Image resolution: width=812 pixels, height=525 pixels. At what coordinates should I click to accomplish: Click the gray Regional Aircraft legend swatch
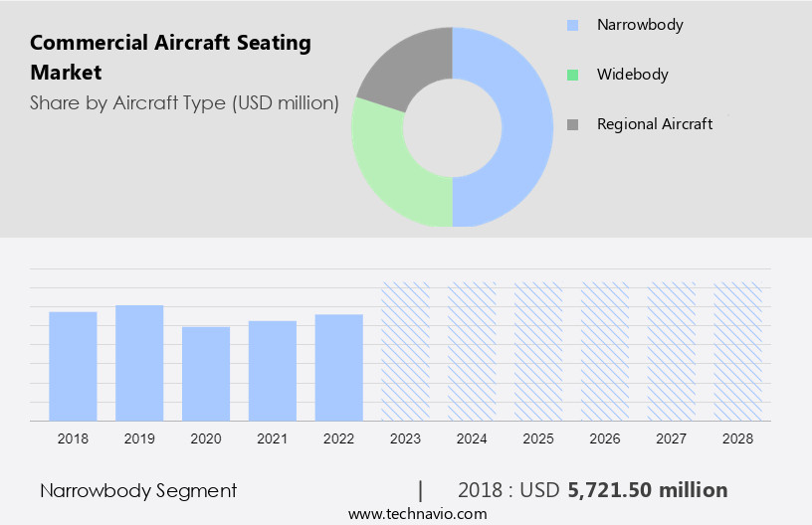572,124
